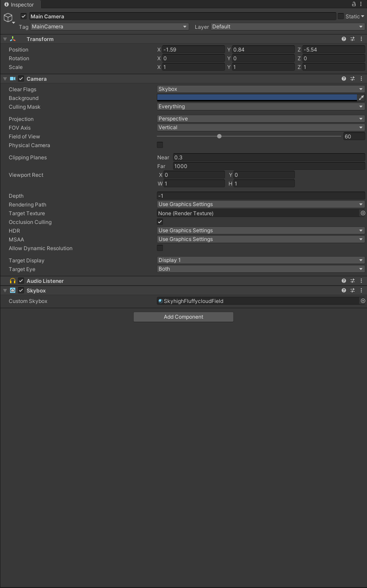Open Skybox component help reference icon
The height and width of the screenshot is (588, 367).
point(344,291)
